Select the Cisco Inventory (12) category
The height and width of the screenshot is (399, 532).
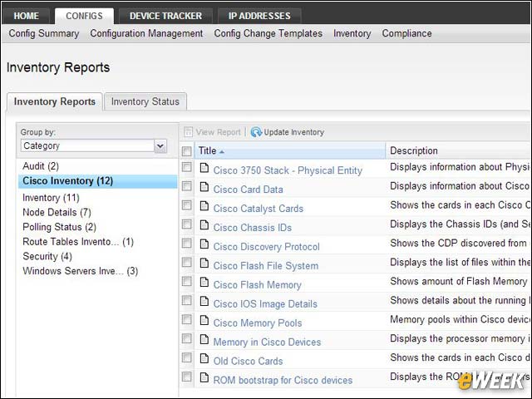click(x=98, y=181)
